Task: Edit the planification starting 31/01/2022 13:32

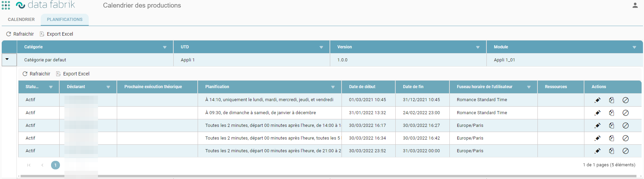Action: click(598, 113)
